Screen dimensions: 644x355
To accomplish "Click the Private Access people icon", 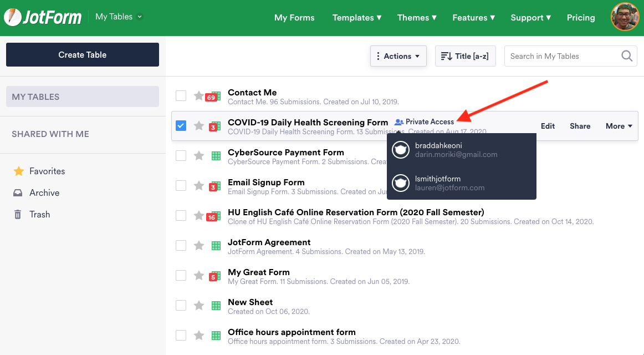I will tap(399, 122).
